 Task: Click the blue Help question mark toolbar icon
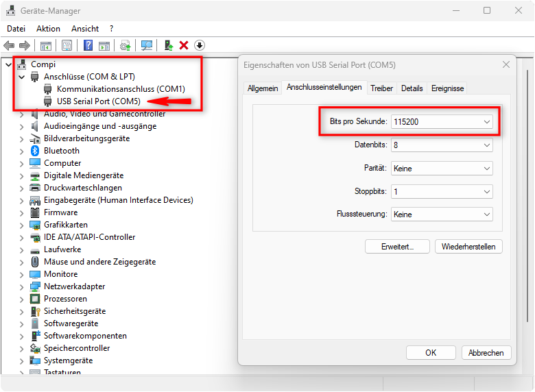pyautogui.click(x=88, y=45)
